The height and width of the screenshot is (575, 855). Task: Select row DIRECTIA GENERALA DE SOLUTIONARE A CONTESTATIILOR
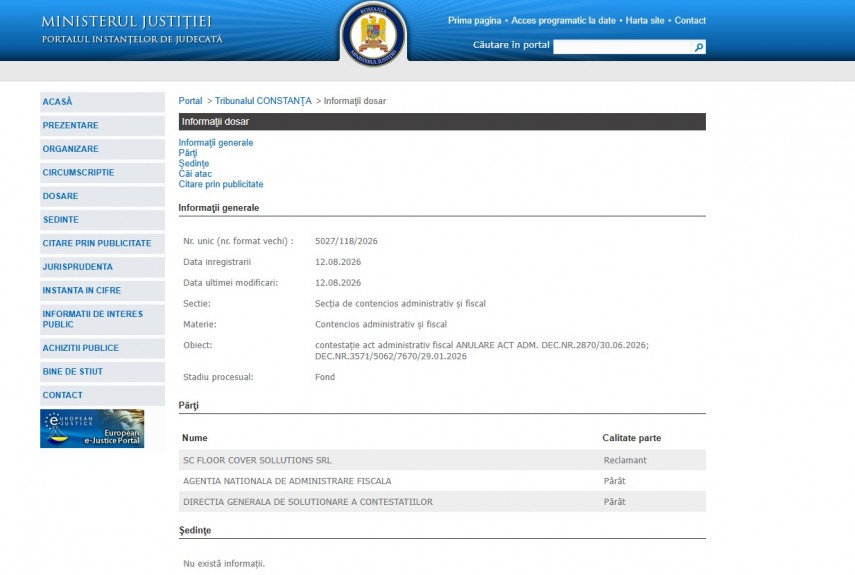pos(442,501)
